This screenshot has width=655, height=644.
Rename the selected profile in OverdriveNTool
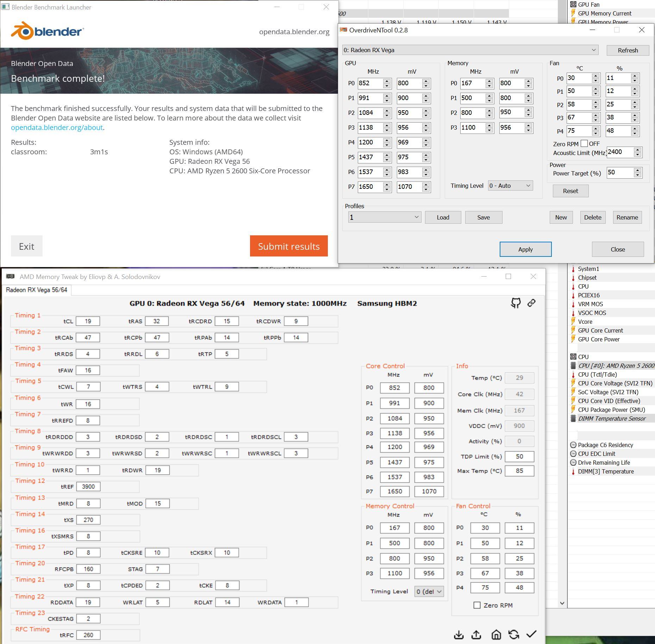tap(627, 217)
